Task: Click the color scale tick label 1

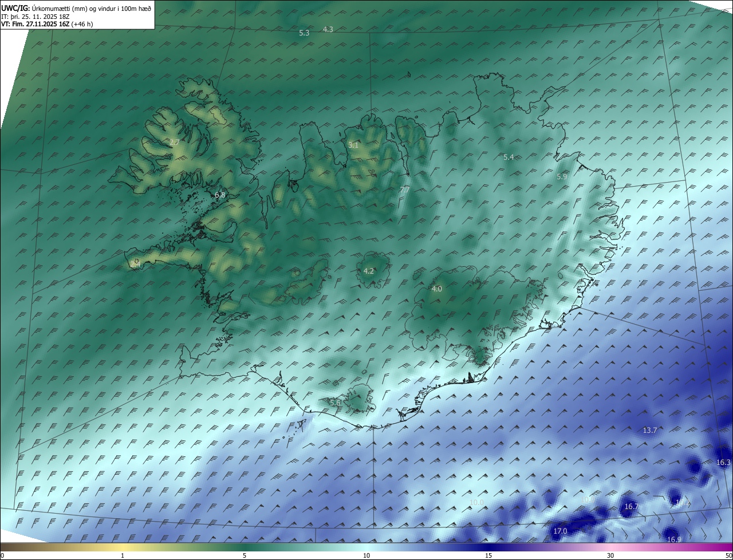Action: pyautogui.click(x=123, y=556)
